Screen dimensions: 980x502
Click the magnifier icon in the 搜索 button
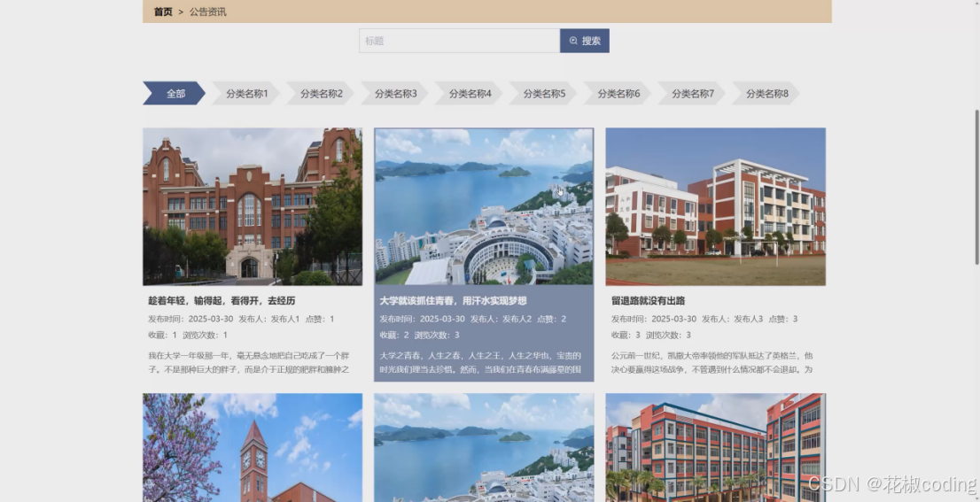[573, 41]
